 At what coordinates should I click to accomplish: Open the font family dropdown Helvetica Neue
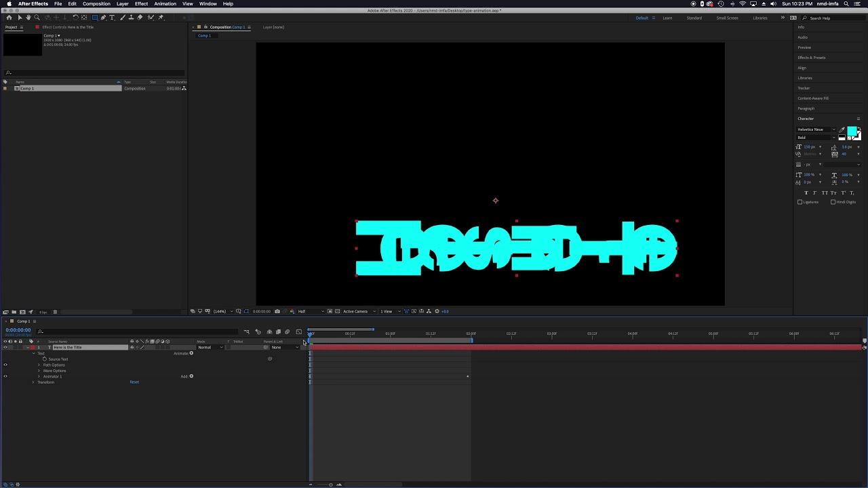tap(815, 129)
